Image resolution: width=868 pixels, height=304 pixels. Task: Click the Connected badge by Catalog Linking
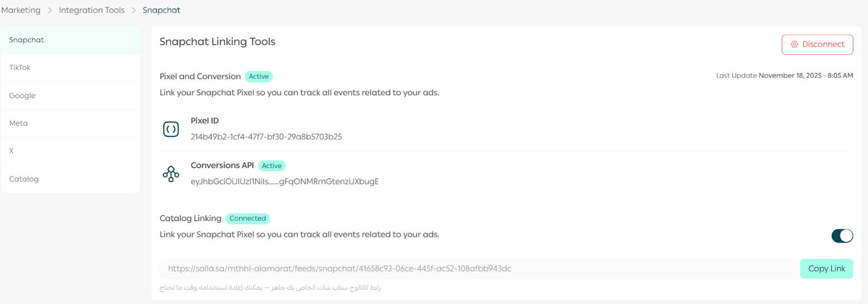click(x=247, y=218)
